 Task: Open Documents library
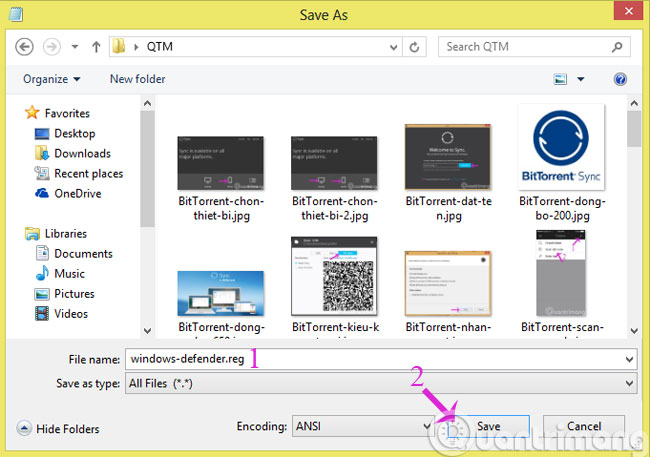83,253
